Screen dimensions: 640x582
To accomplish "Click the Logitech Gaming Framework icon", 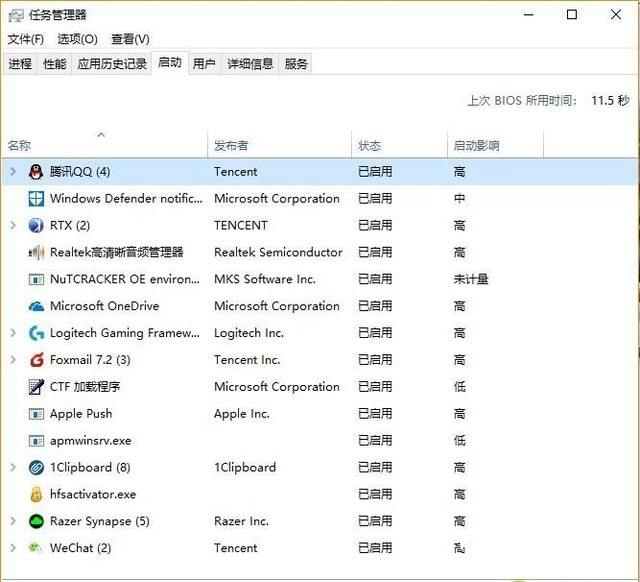I will pos(36,333).
